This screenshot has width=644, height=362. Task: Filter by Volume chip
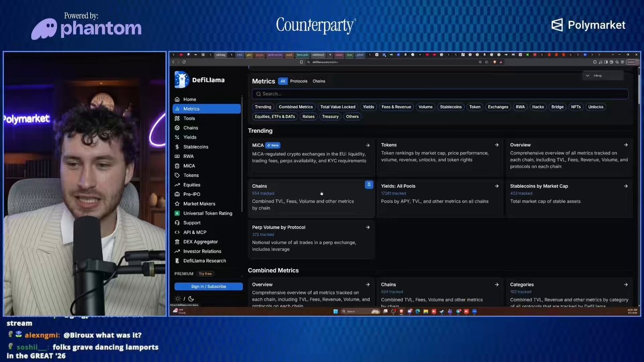click(x=426, y=107)
